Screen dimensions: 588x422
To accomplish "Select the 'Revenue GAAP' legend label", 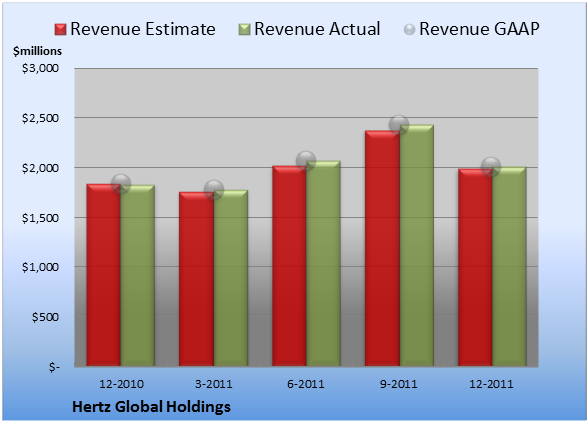I will point(480,29).
